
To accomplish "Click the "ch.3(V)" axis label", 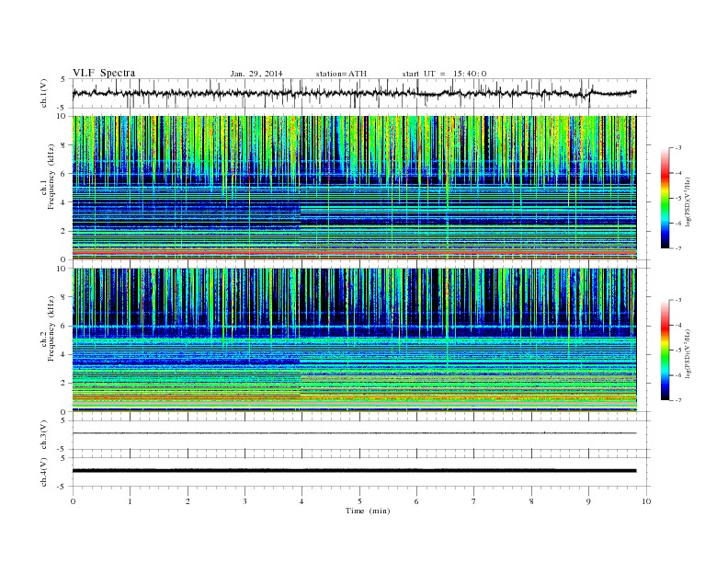I will pyautogui.click(x=44, y=435).
